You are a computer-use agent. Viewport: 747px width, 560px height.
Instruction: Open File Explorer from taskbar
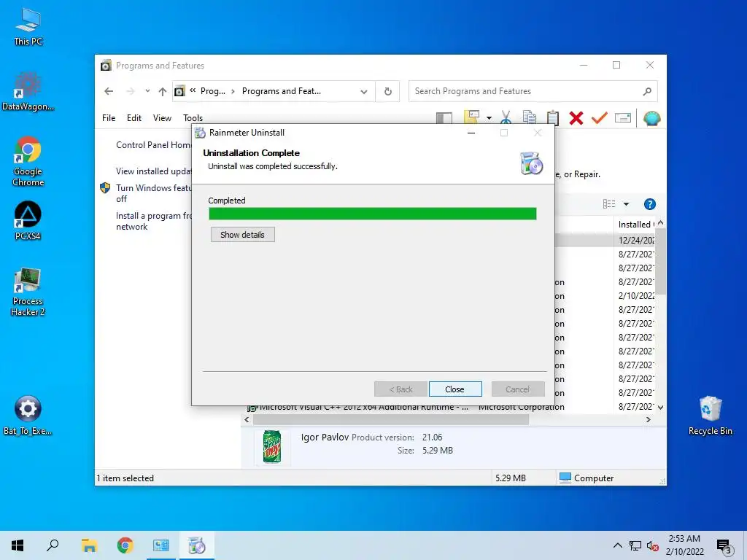89,545
